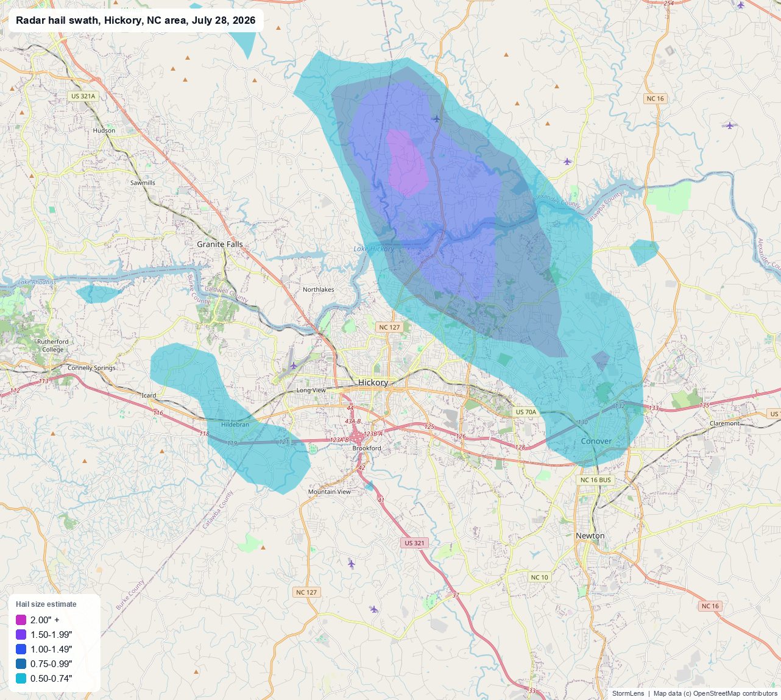Image resolution: width=781 pixels, height=700 pixels.
Task: Click the Mountain View label
Action: pos(330,492)
